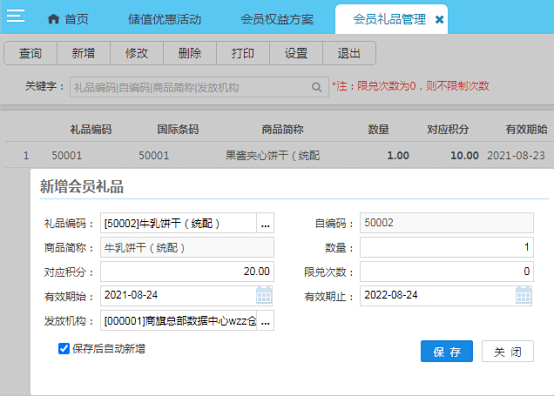554x397 pixels.
Task: Click the 2021-08-23 date cell
Action: 516,155
